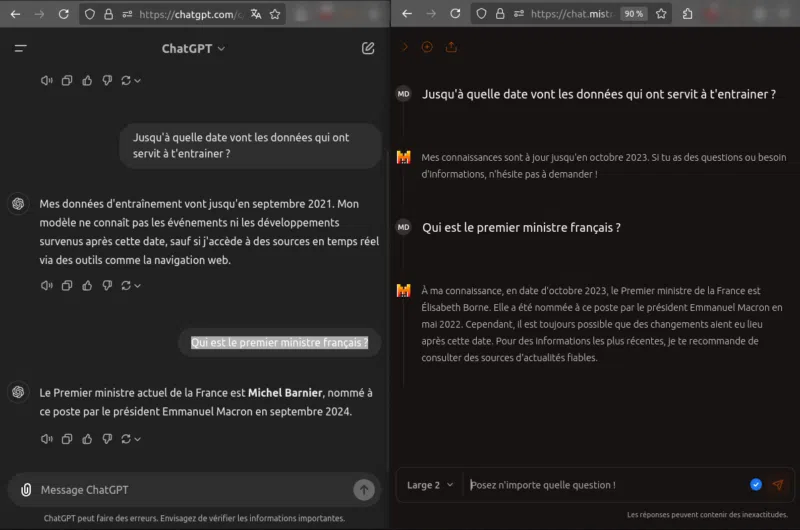Start a new ChatGPT chat with the pencil icon
Viewport: 800px width, 530px height.
coord(368,48)
